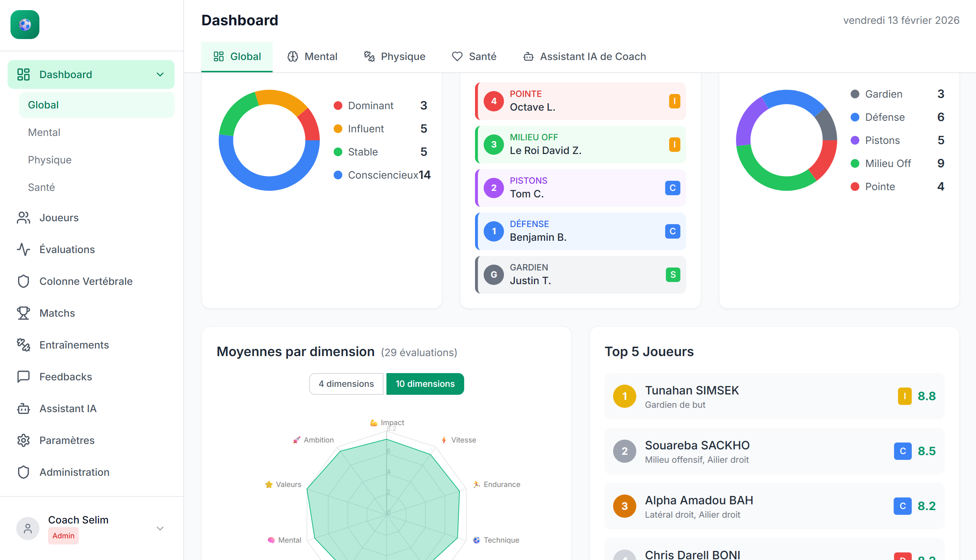Go to Feedbacks page

91,377
